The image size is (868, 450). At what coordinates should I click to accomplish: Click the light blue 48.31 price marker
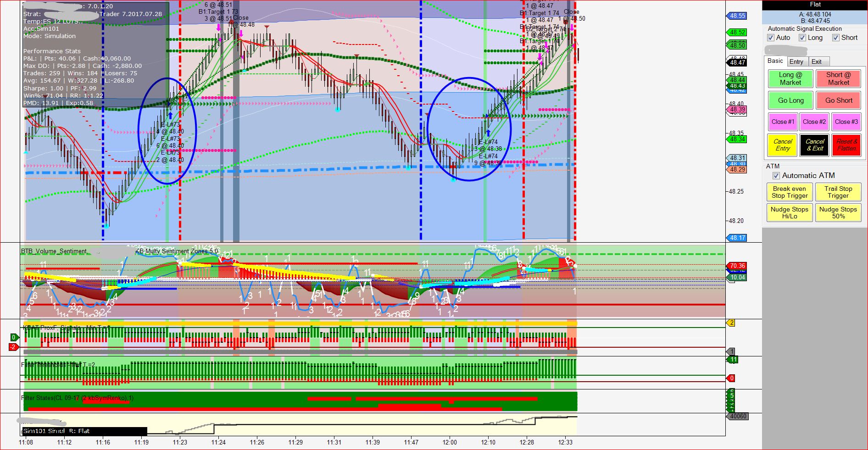coord(737,158)
